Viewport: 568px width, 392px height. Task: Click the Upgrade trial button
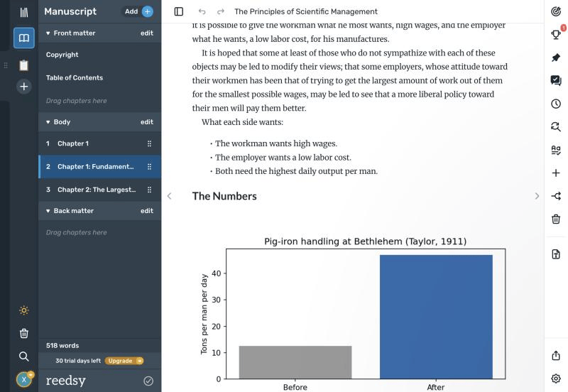pos(124,361)
